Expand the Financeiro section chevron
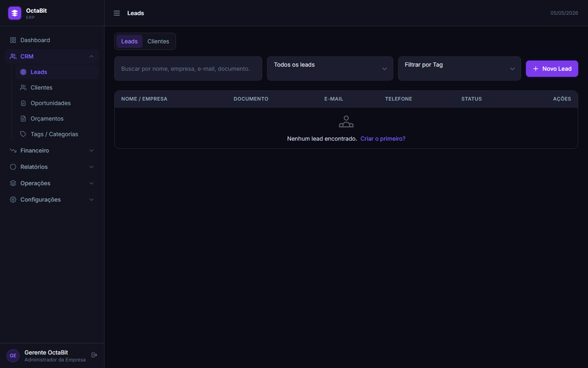588x368 pixels. [91, 150]
